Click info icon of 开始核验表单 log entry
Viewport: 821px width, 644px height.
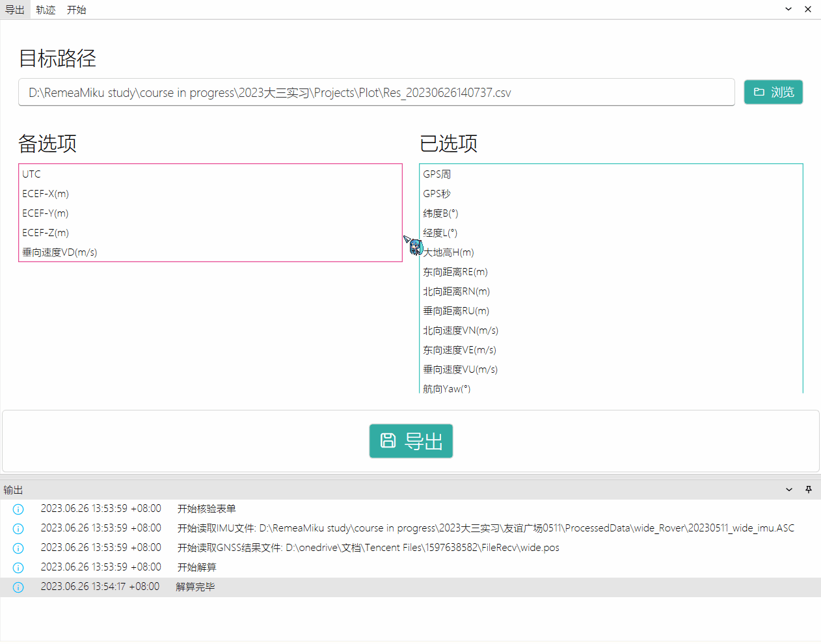[18, 509]
